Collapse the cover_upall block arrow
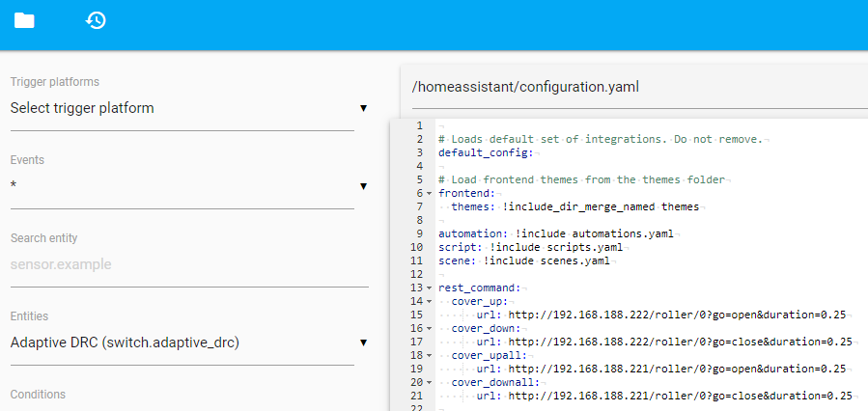 click(430, 355)
